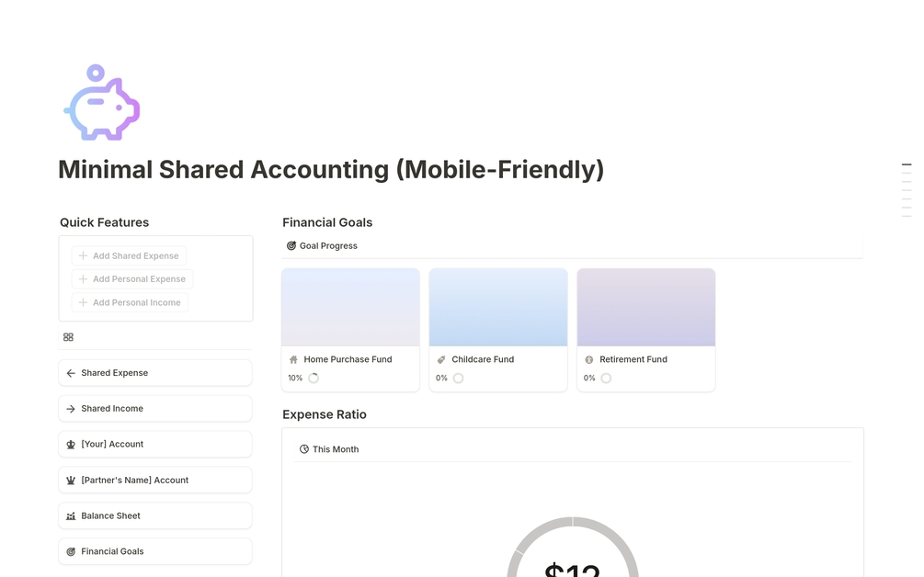Viewport: 924px width, 577px height.
Task: Click the page outline markers at right edge
Action: tap(907, 189)
